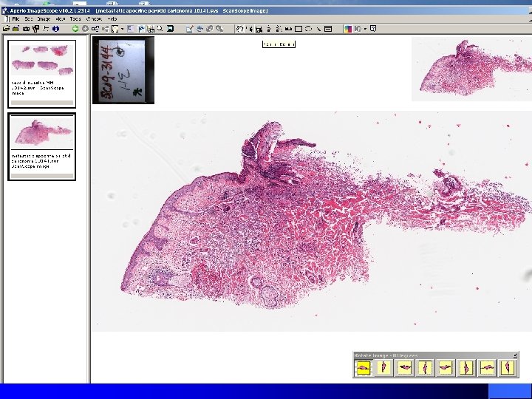Image resolution: width=532 pixels, height=399 pixels.
Task: Click the gray circular arrow icon
Action: 85,29
